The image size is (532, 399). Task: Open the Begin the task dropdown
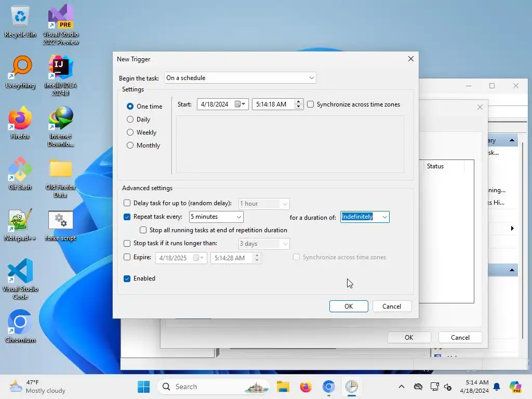240,78
